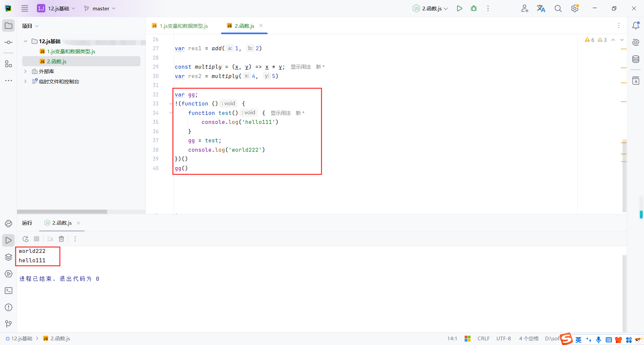Open the 12.js基础 project dropdown
This screenshot has height=345, width=644.
click(56, 8)
